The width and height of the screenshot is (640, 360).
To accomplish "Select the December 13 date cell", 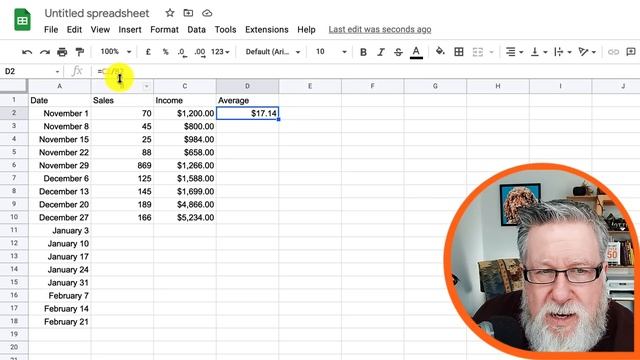I will (x=60, y=191).
